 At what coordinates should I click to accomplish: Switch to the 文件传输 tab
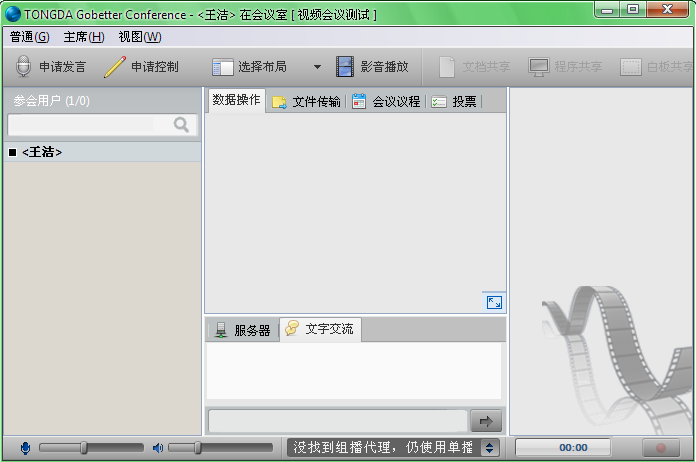tap(306, 102)
